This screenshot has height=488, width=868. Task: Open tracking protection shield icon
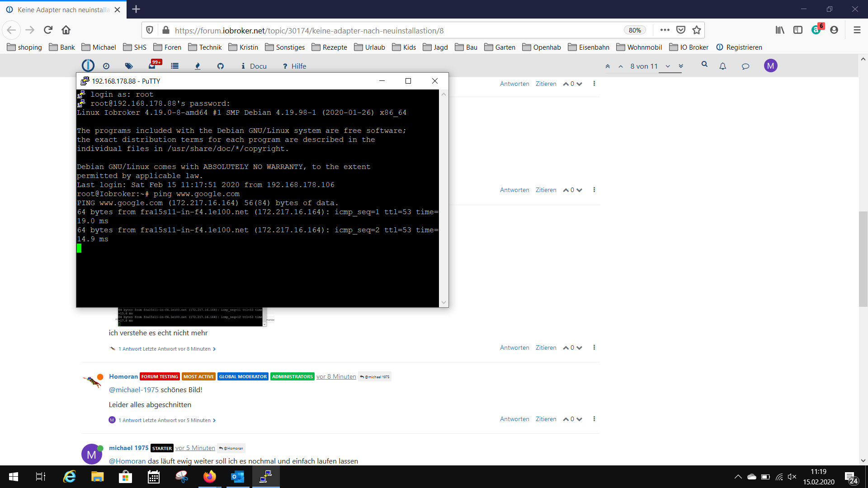[x=149, y=30]
